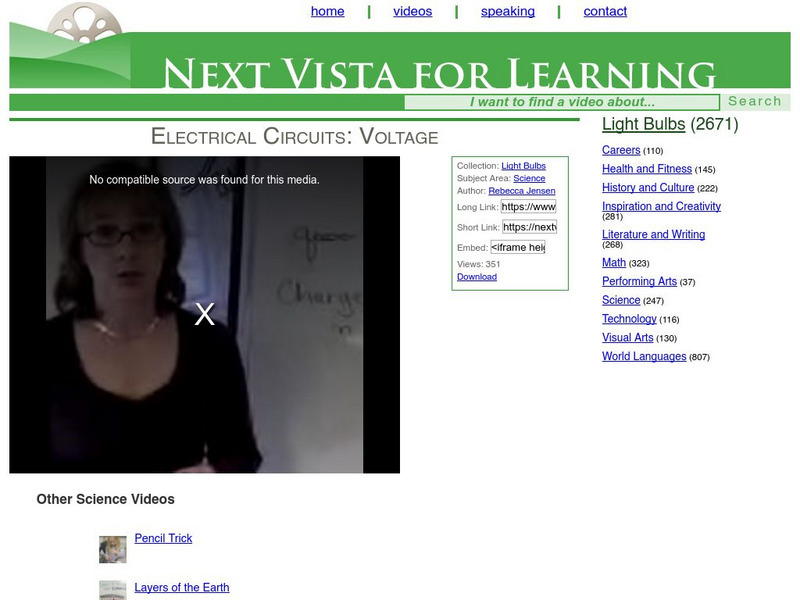The height and width of the screenshot is (600, 800).
Task: Click the film reel logo icon
Action: (85, 22)
